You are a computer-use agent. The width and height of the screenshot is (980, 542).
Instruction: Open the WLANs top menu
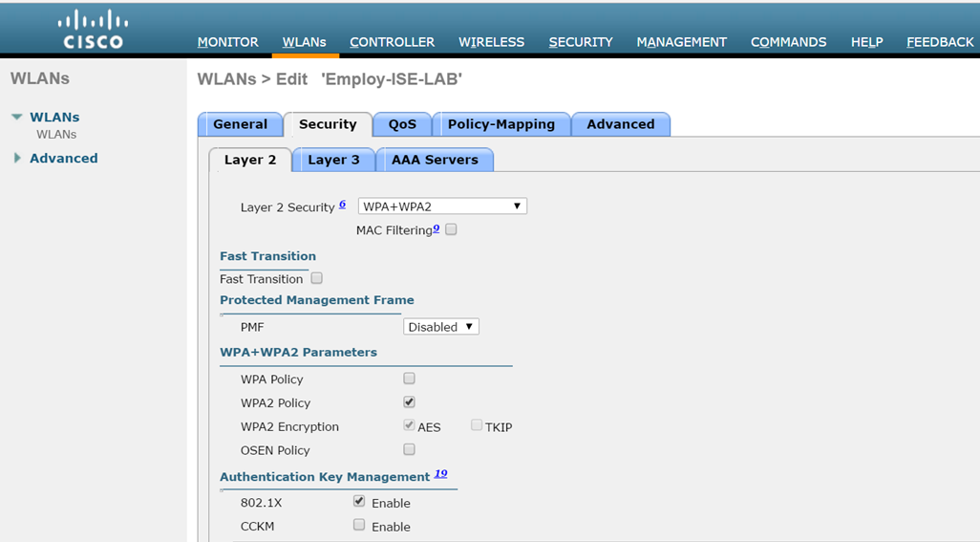(304, 42)
